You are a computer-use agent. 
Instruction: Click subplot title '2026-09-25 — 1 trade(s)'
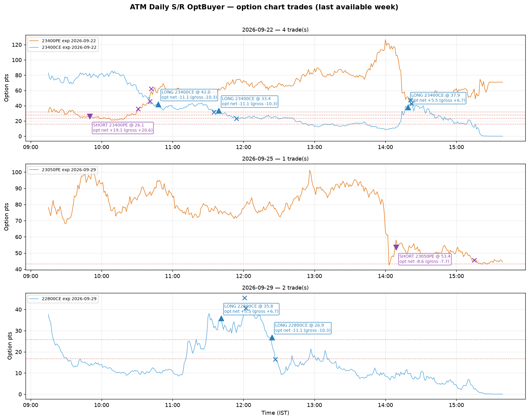(x=275, y=159)
